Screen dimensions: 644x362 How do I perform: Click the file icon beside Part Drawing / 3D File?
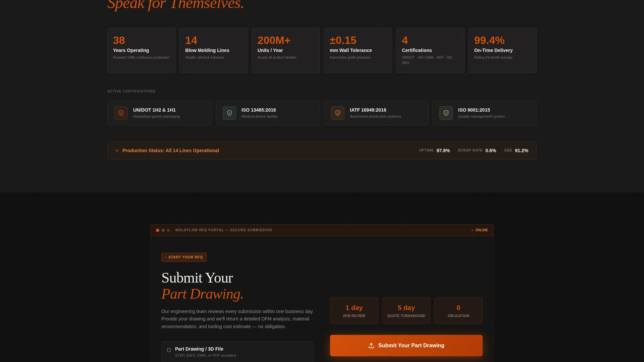pyautogui.click(x=169, y=350)
